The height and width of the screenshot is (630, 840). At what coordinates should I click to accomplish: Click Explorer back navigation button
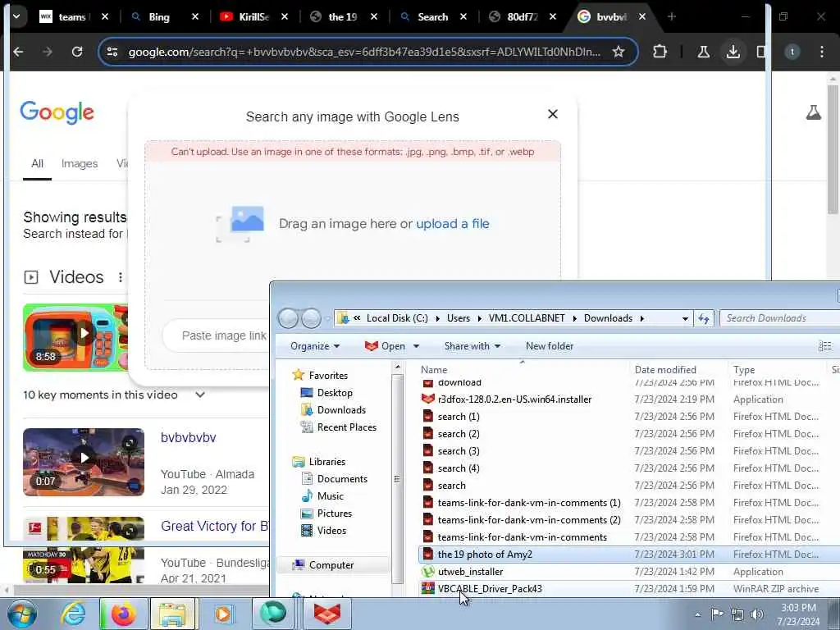tap(288, 318)
